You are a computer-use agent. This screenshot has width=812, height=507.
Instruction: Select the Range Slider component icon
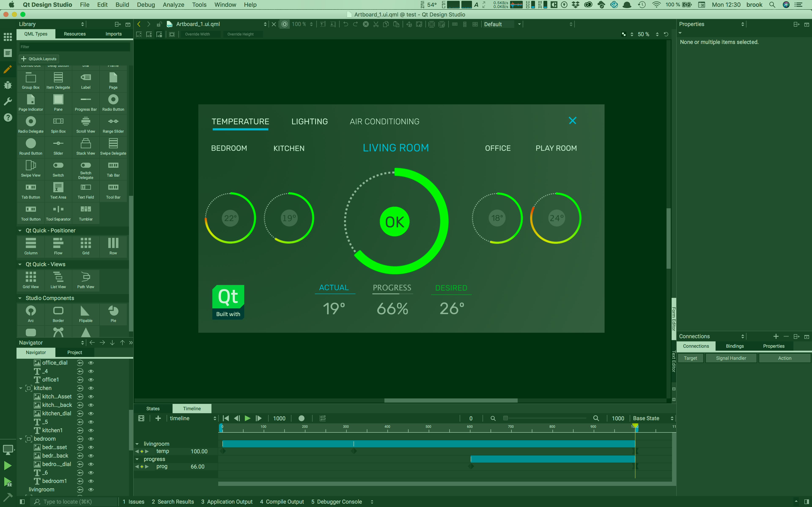pyautogui.click(x=113, y=121)
